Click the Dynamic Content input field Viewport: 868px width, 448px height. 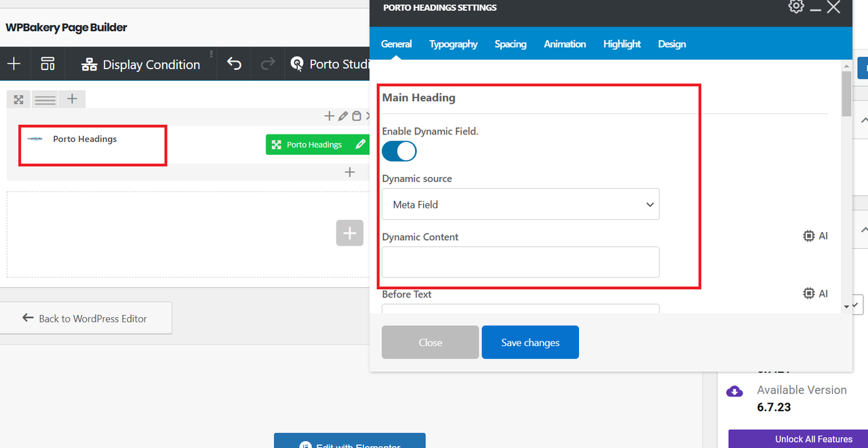(x=521, y=262)
